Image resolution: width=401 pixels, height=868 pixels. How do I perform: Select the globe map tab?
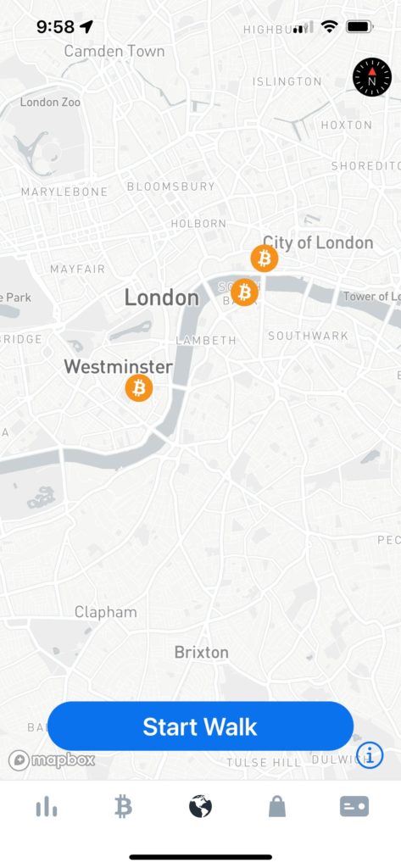[200, 807]
